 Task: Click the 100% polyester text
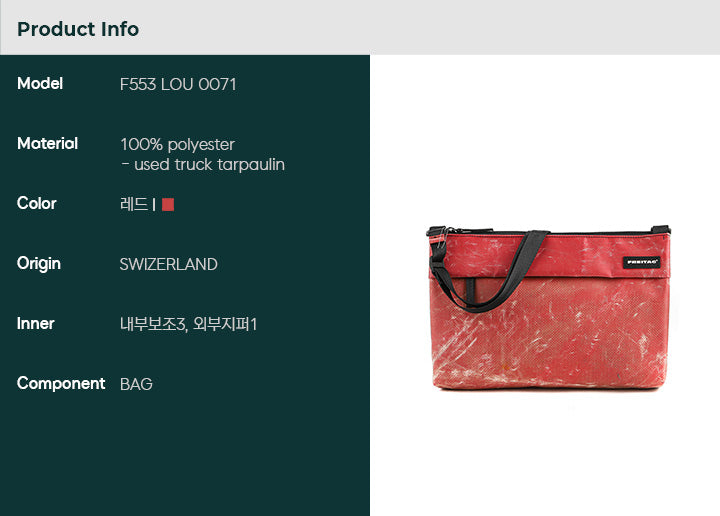point(177,145)
